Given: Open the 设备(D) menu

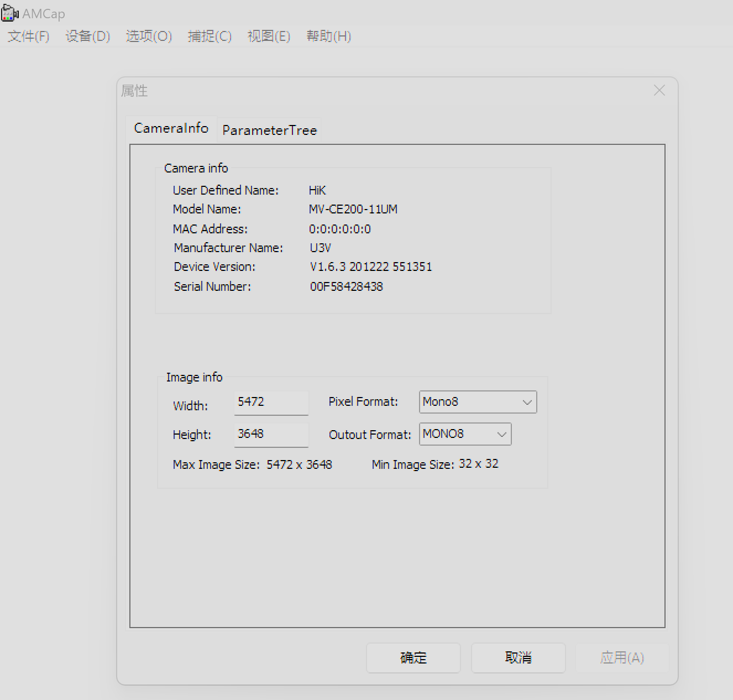Looking at the screenshot, I should [88, 36].
